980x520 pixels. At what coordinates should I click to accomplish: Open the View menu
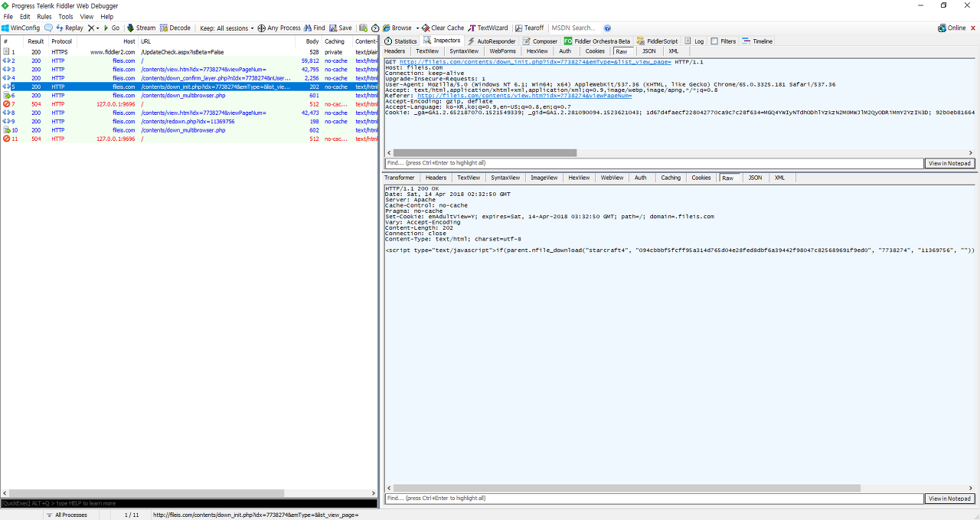(x=87, y=16)
